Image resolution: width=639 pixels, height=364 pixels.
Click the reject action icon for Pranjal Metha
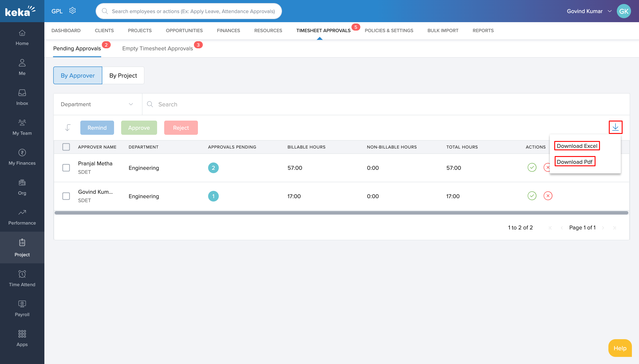pos(548,168)
